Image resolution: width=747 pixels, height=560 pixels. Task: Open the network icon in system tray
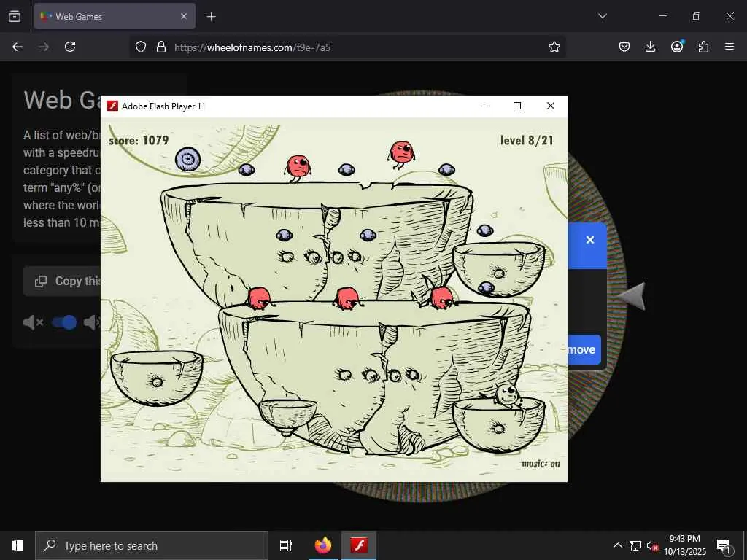[635, 545]
